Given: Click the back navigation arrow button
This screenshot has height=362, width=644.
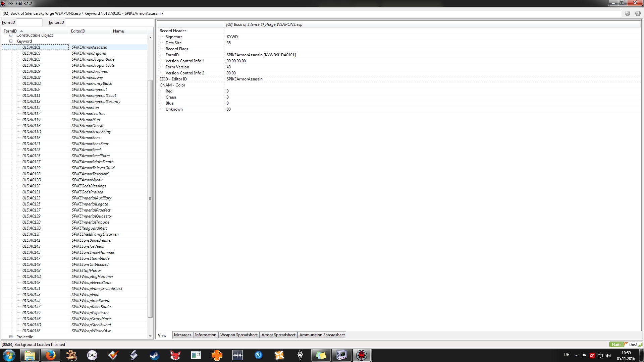Looking at the screenshot, I should tap(627, 13).
